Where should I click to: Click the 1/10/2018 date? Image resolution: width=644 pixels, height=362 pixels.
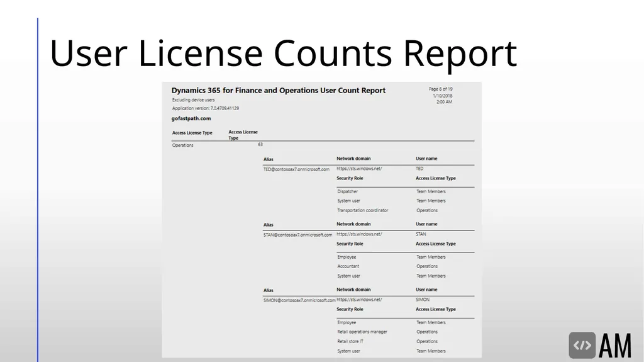click(x=442, y=96)
